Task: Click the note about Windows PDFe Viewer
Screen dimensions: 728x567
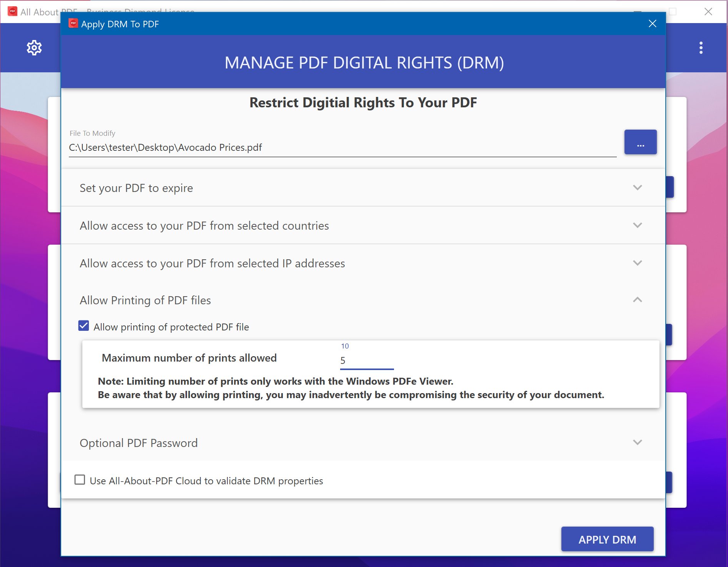Action: (x=276, y=381)
